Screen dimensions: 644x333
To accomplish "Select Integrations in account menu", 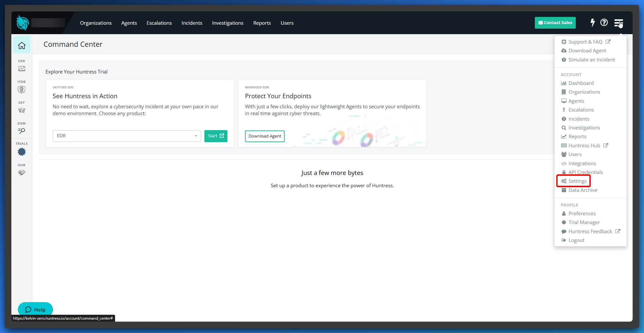I will point(579,163).
